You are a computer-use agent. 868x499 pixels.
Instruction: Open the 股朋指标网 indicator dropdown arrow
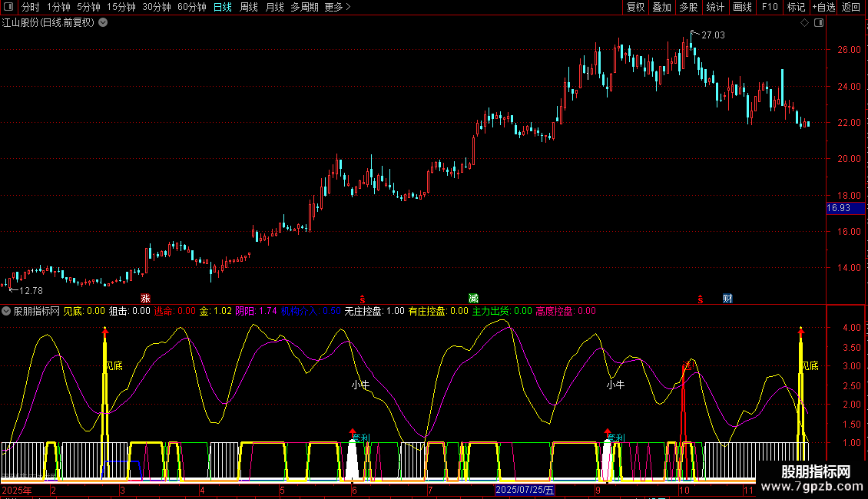tap(7, 311)
